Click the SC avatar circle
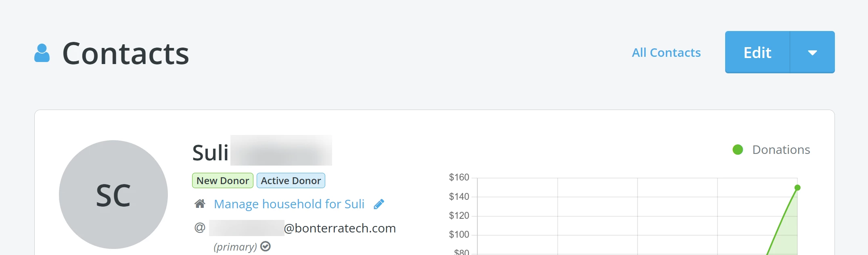The height and width of the screenshot is (255, 868). [x=113, y=195]
